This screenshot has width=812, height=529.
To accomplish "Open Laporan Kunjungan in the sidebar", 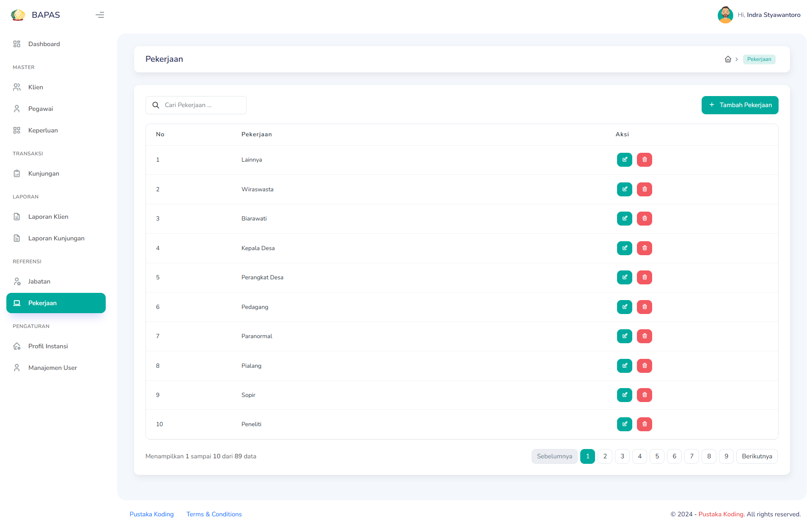I will point(56,238).
